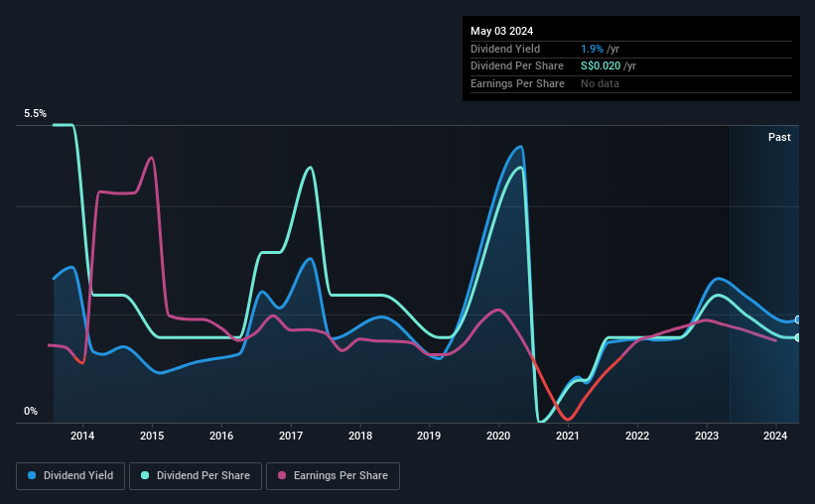Click the S$0.020 dividend per share value

coord(601,66)
